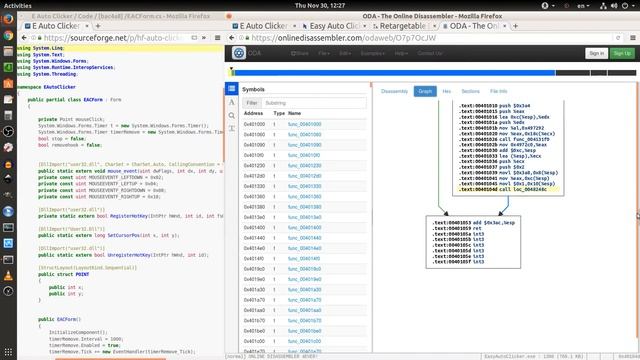
Task: Open the search magnifier sidebar icon
Action: coord(231,116)
